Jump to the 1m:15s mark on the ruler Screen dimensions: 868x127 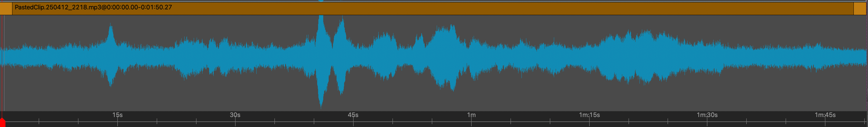589,115
